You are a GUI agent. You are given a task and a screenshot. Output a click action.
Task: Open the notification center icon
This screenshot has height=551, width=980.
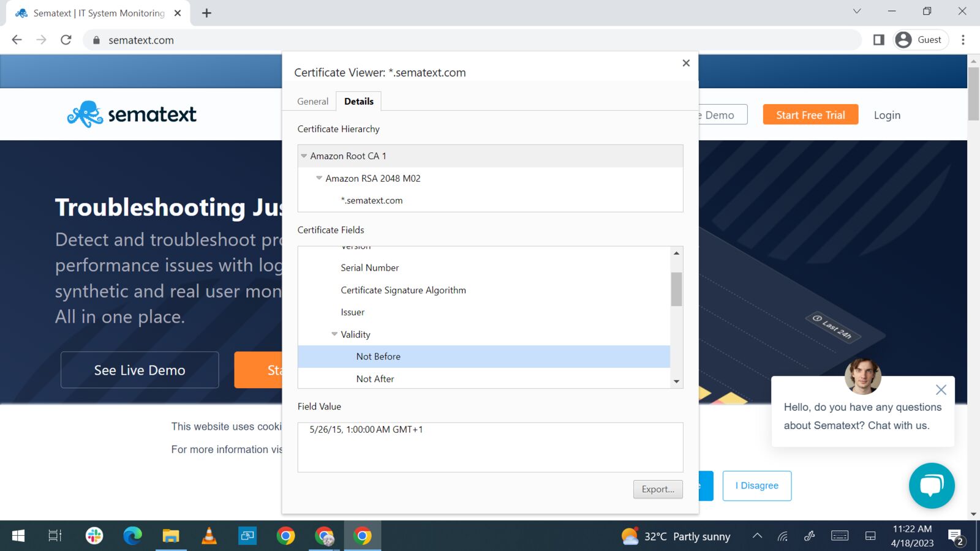point(956,538)
